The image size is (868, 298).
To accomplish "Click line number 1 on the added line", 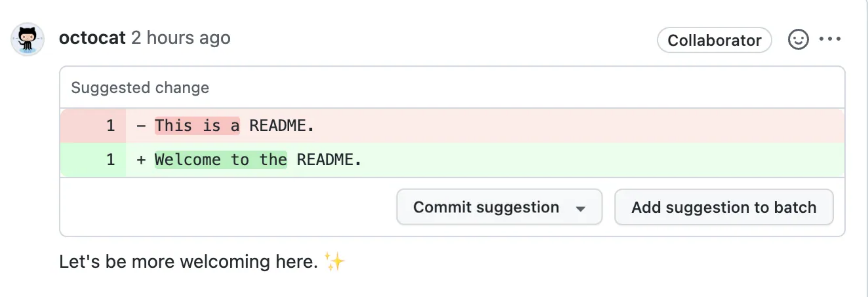I will click(x=111, y=160).
